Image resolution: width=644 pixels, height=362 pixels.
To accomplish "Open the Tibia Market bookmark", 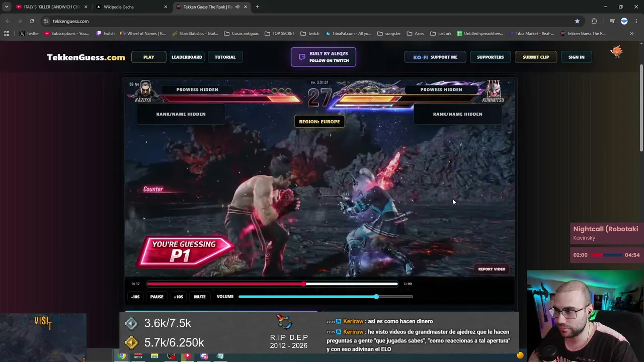I will (532, 34).
